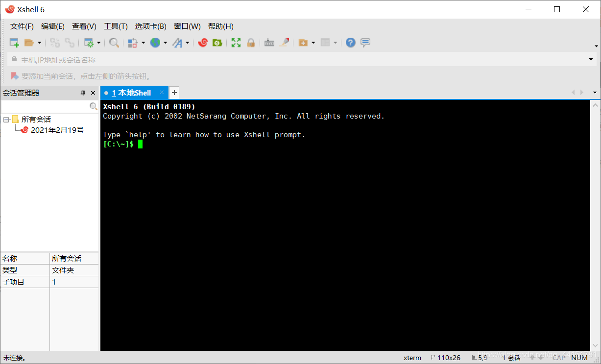Click the terminal scrollbar up arrow
The height and width of the screenshot is (364, 601).
click(x=596, y=104)
